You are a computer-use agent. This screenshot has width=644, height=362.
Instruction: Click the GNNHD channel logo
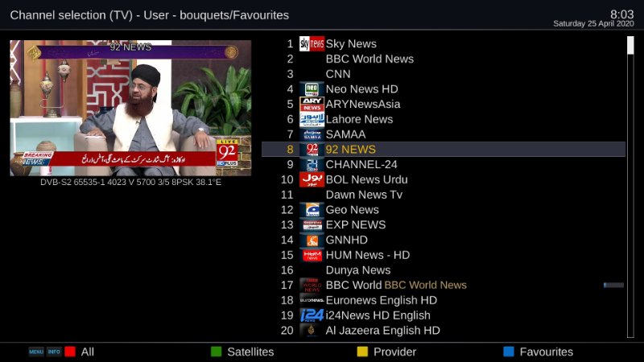coord(312,240)
